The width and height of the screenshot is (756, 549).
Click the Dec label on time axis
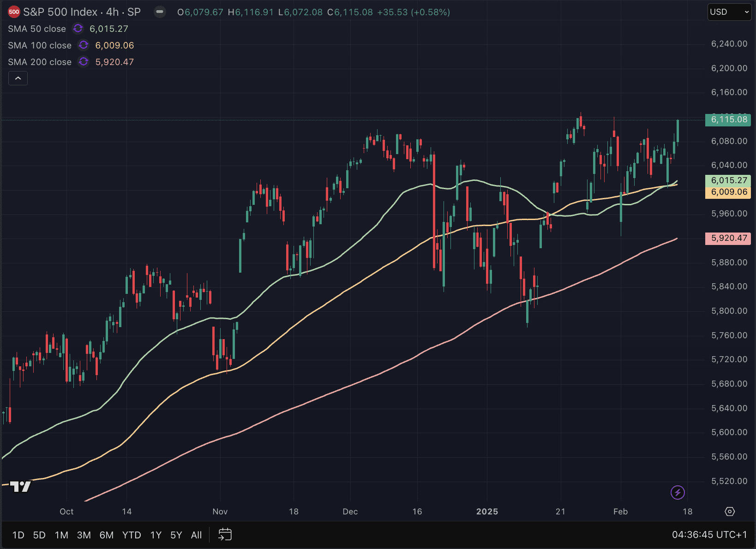[x=350, y=511]
